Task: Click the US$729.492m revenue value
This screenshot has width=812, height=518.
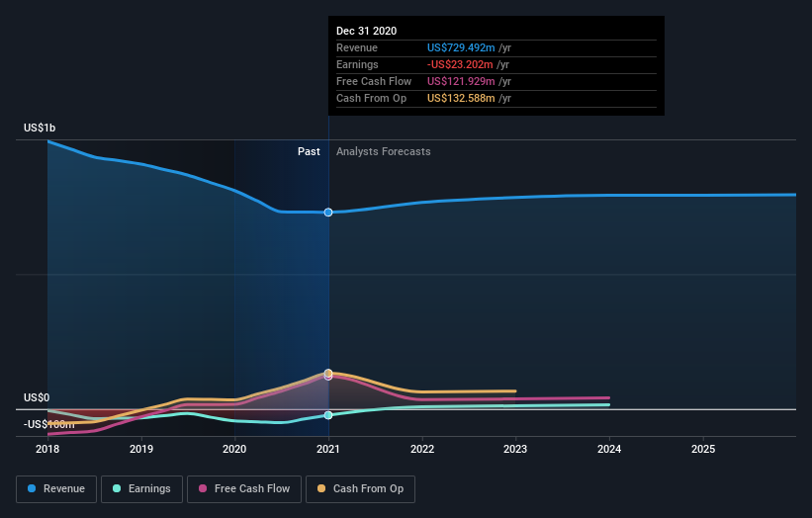Action: tap(461, 47)
